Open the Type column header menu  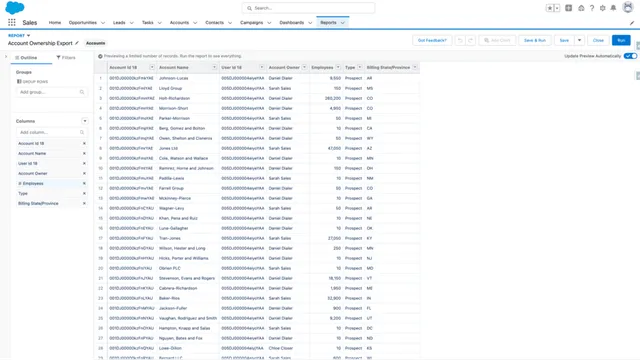(360, 67)
